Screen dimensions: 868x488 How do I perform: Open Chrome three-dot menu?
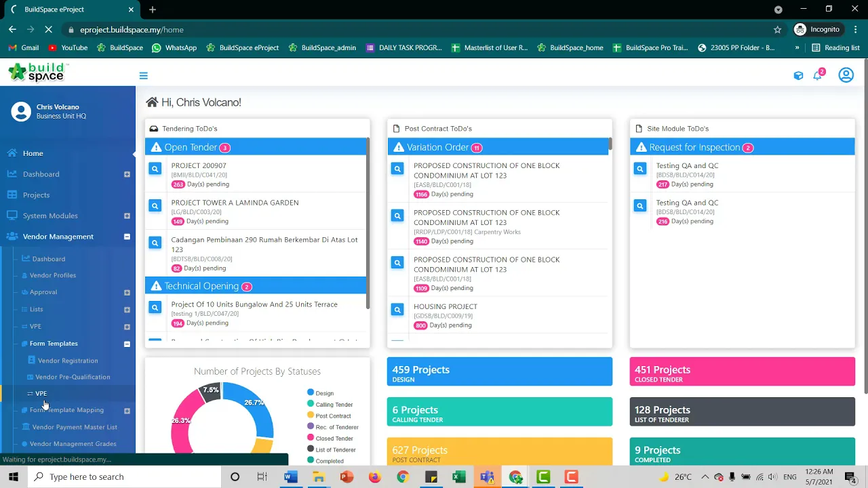[856, 30]
